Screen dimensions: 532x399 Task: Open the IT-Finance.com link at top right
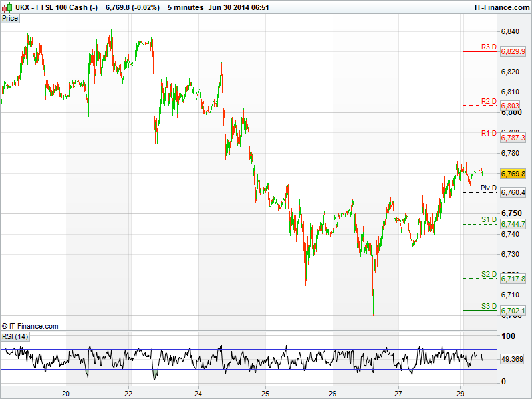click(501, 7)
